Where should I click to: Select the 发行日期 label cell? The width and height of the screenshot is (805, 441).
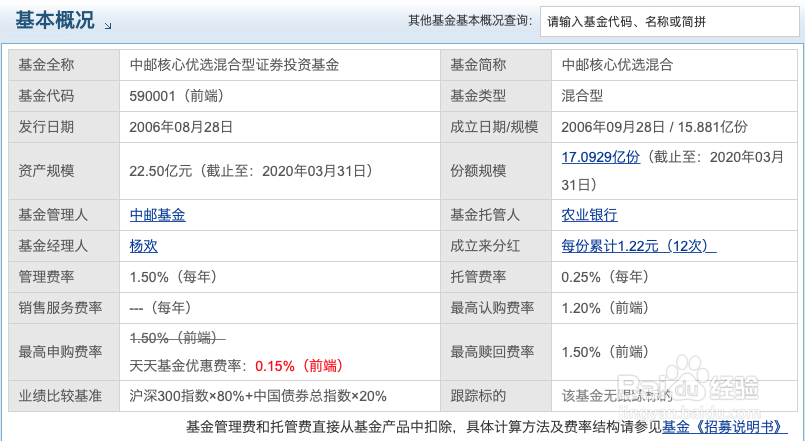tap(64, 127)
